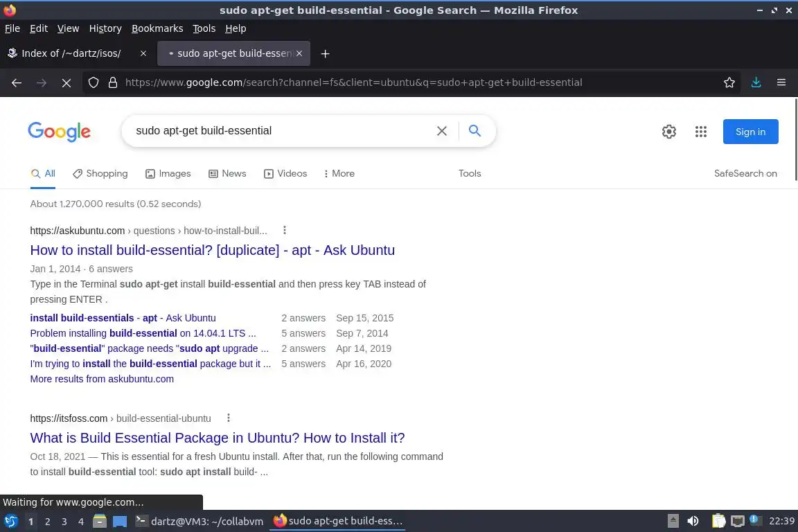Image resolution: width=798 pixels, height=532 pixels.
Task: Switch to Videos results
Action: 285,174
